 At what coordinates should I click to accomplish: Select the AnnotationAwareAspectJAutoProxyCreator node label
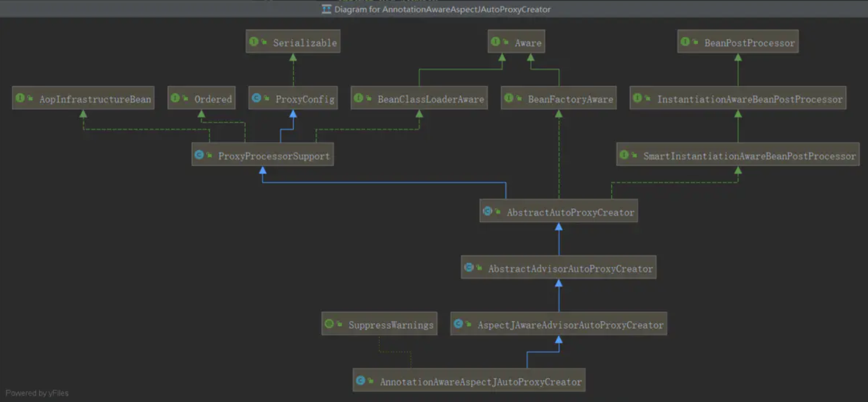481,382
